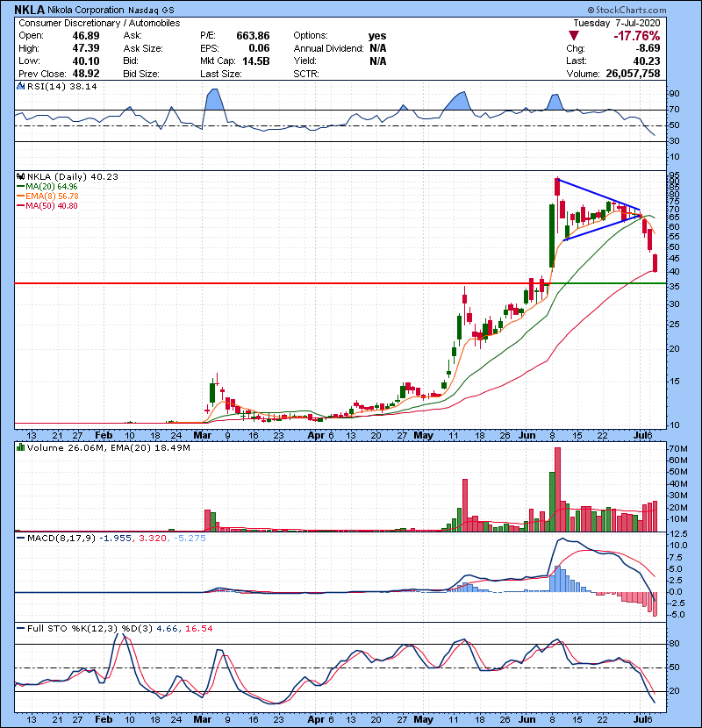Screen dimensions: 702x728
Task: Click the -17.76% percent change value
Action: (x=637, y=36)
